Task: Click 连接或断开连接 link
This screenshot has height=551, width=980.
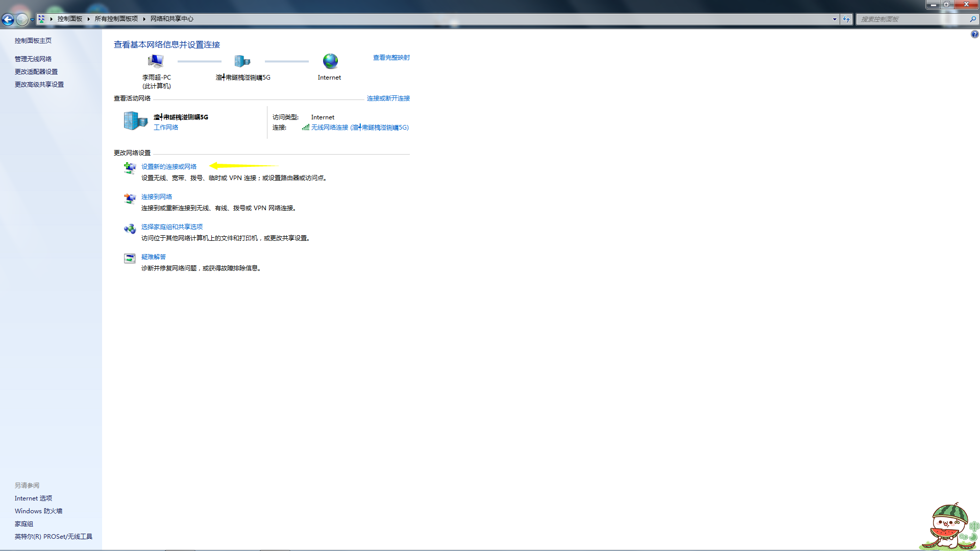Action: [388, 98]
